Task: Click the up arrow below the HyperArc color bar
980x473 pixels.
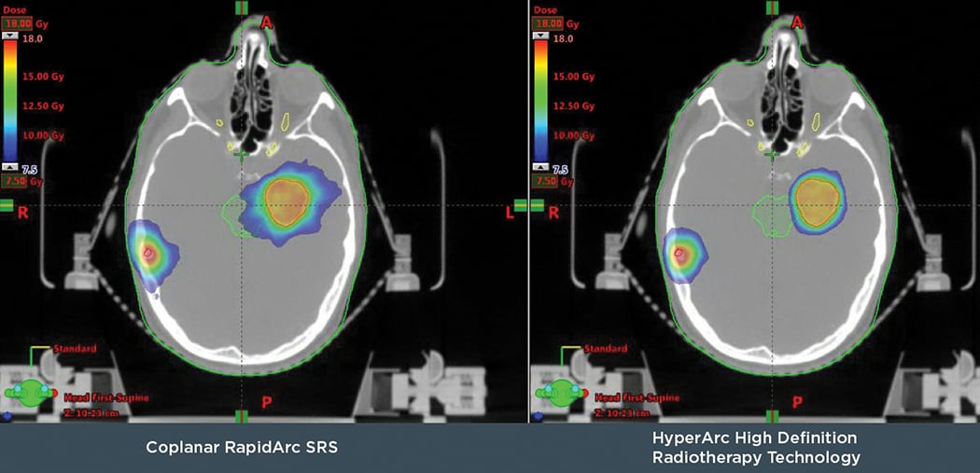Action: click(x=540, y=167)
